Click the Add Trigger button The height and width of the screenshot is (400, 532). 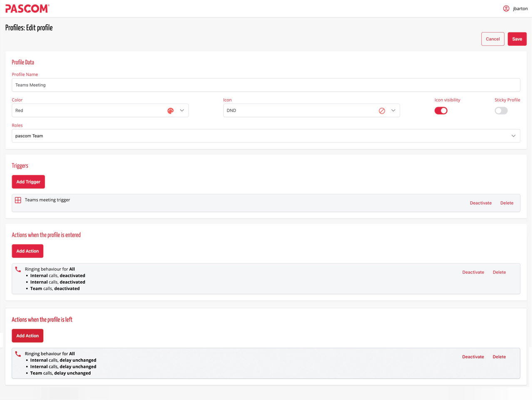tap(28, 182)
